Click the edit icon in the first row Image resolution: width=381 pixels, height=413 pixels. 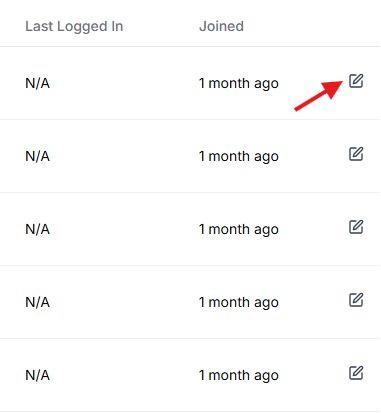point(356,81)
